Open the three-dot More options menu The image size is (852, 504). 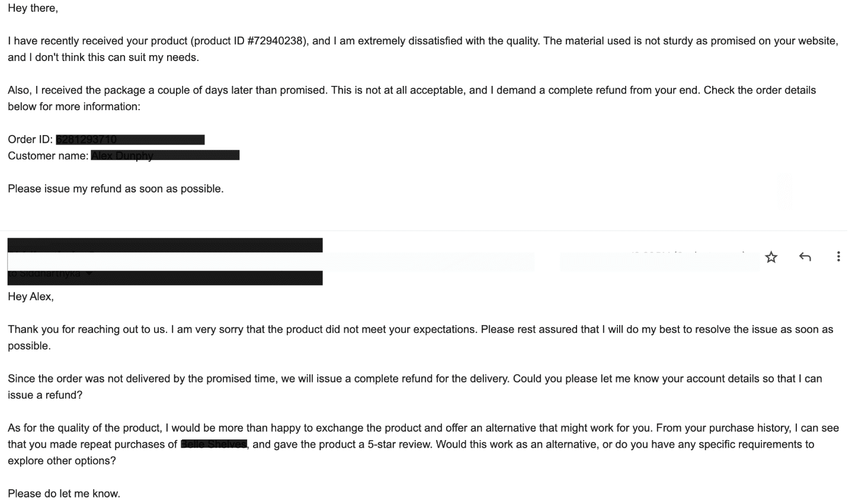point(838,256)
